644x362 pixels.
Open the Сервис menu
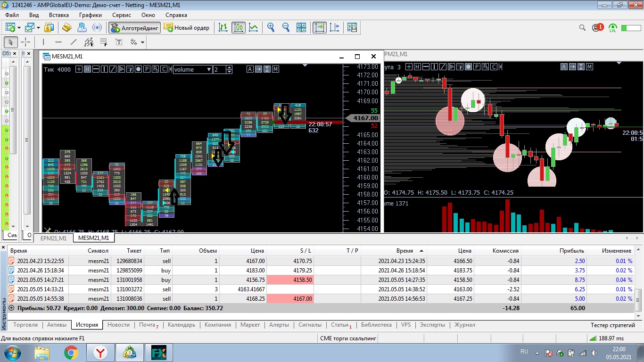point(122,15)
